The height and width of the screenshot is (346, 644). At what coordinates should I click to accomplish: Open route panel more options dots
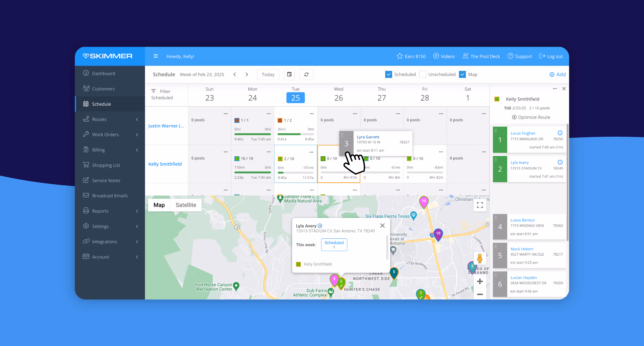pos(555,89)
